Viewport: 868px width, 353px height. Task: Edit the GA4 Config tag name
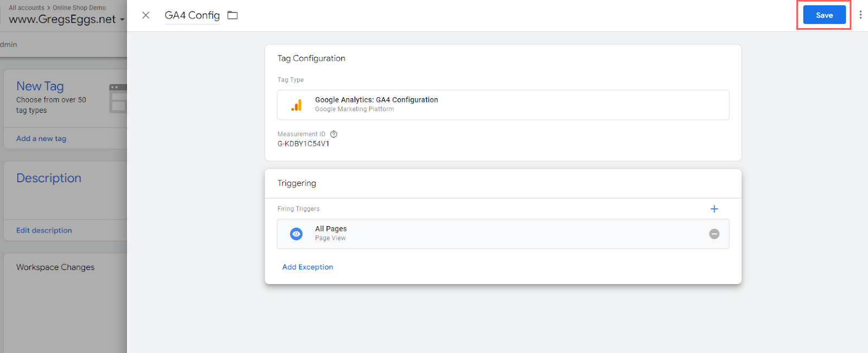click(x=192, y=15)
